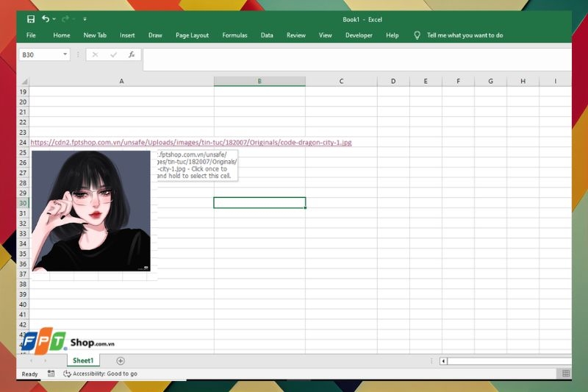Select the View tab
This screenshot has width=588, height=392.
[325, 35]
